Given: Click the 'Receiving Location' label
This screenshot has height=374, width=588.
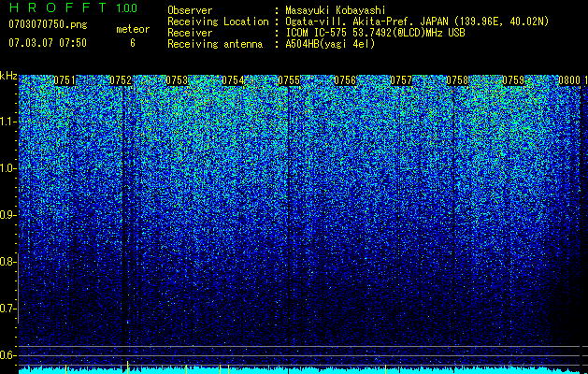Looking at the screenshot, I should 218,22.
